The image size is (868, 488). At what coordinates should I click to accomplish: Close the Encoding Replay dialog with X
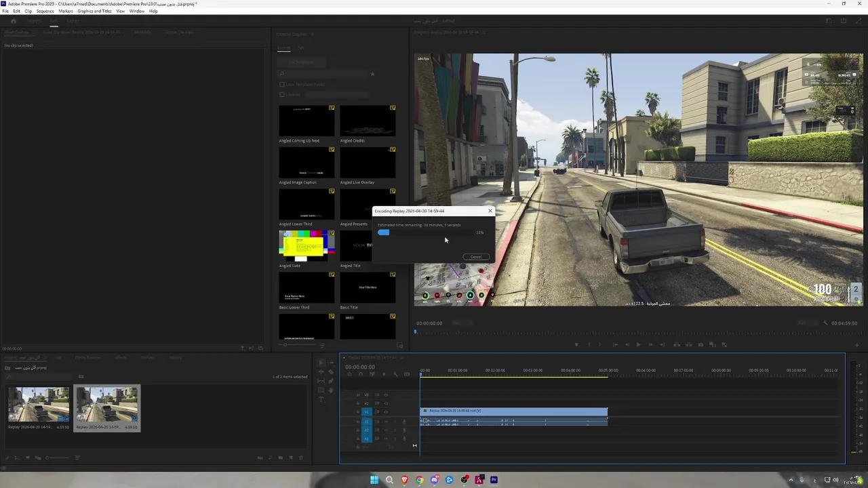(490, 211)
